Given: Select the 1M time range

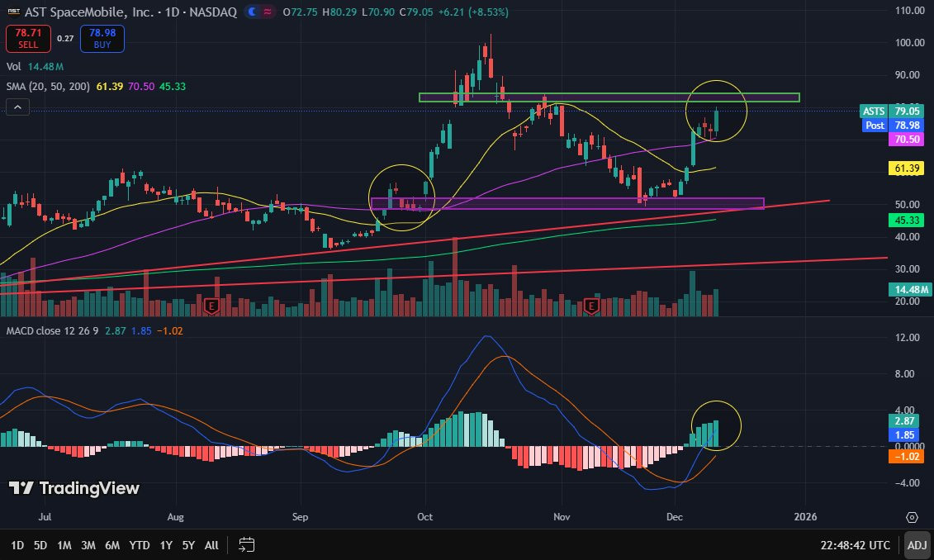Looking at the screenshot, I should (x=64, y=545).
